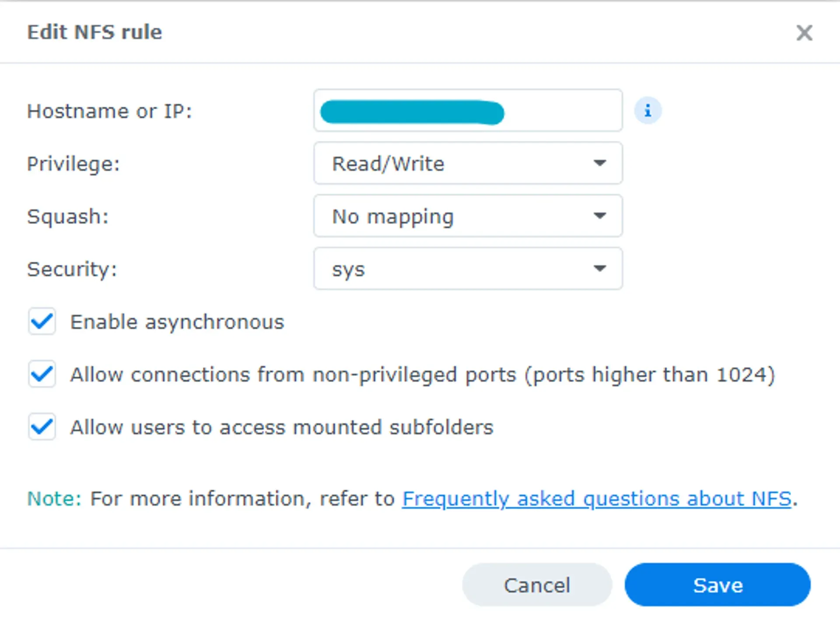This screenshot has width=840, height=617.
Task: Uncheck allow connections from non-privileged ports
Action: [x=42, y=374]
